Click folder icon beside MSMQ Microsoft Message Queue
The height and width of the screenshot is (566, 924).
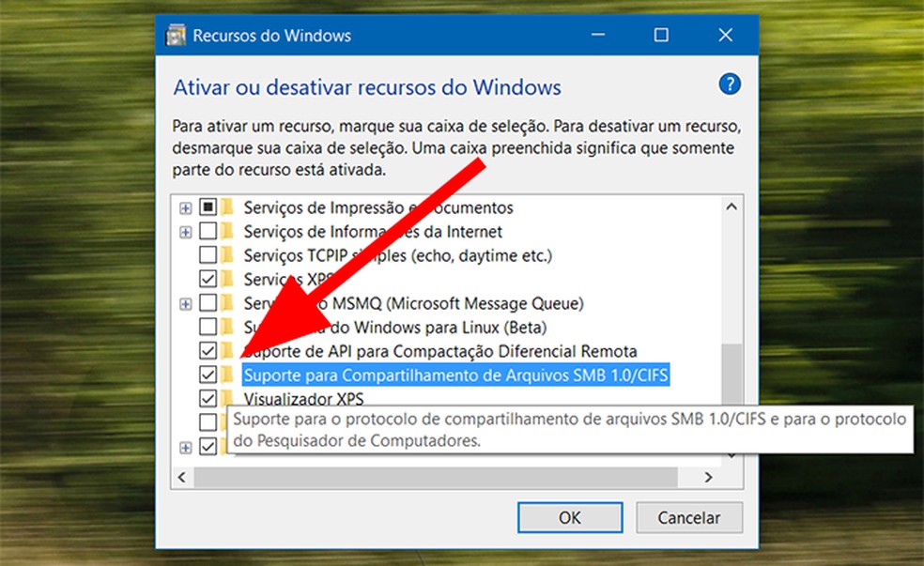(x=227, y=303)
